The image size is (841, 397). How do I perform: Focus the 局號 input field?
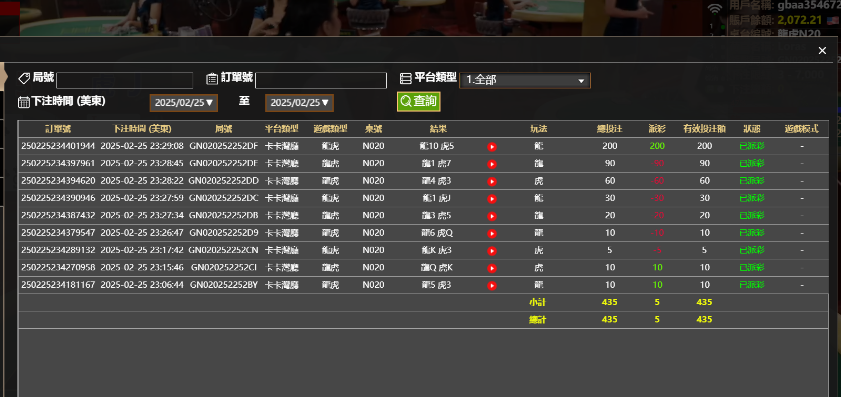click(x=124, y=80)
